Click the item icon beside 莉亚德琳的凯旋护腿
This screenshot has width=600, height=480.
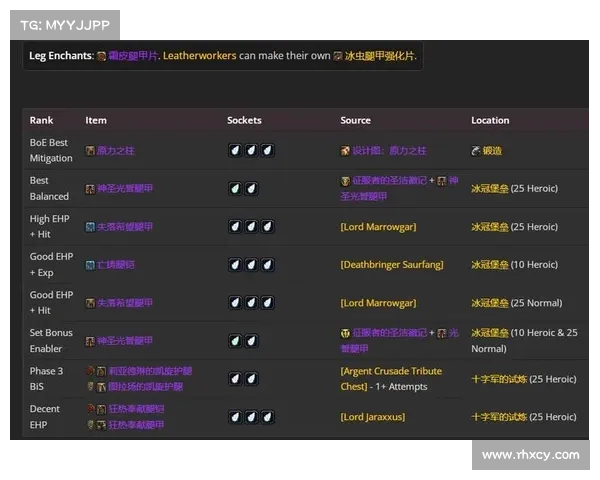point(101,371)
